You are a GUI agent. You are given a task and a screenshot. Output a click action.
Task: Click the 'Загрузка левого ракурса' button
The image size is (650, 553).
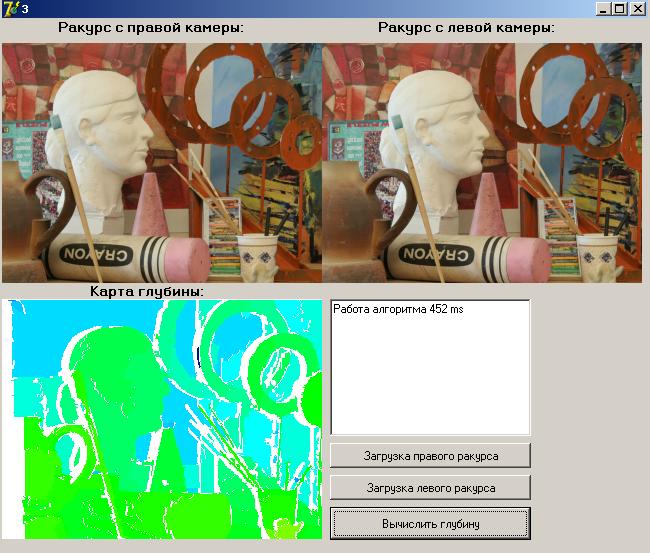point(430,488)
